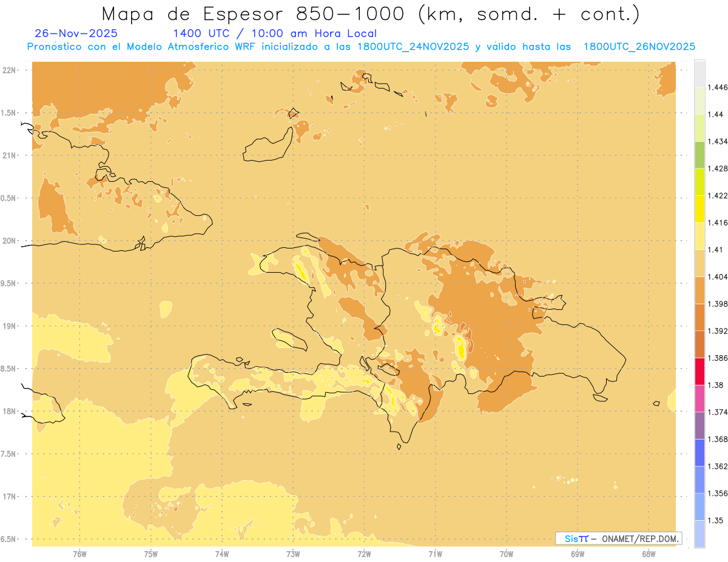Click the 72W longitude axis label
Screen dimensions: 728x562
[364, 554]
